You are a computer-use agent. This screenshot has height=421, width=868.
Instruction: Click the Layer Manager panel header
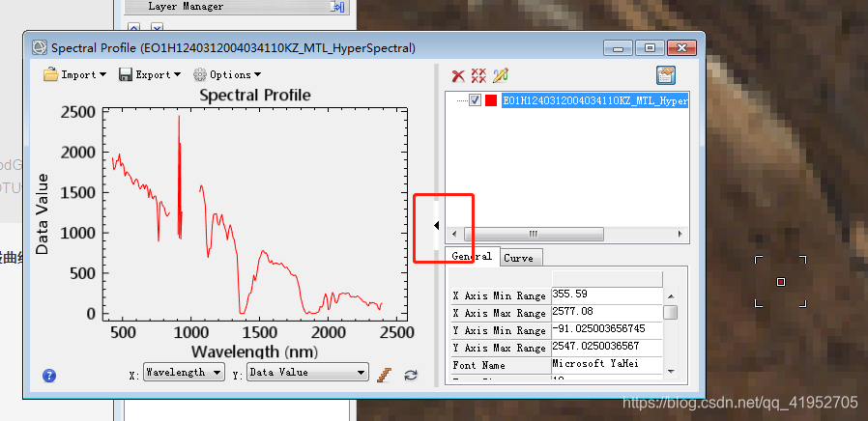236,7
